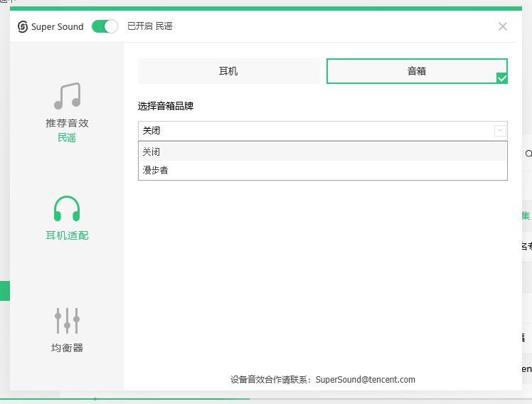Viewport: 532px width, 404px height.
Task: Click the speaker brand combo box
Action: coord(313,131)
